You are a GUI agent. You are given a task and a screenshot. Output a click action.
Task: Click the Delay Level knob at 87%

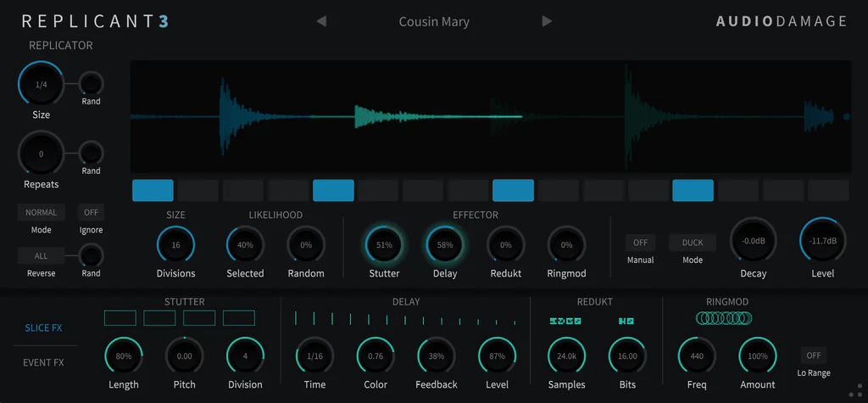point(497,355)
